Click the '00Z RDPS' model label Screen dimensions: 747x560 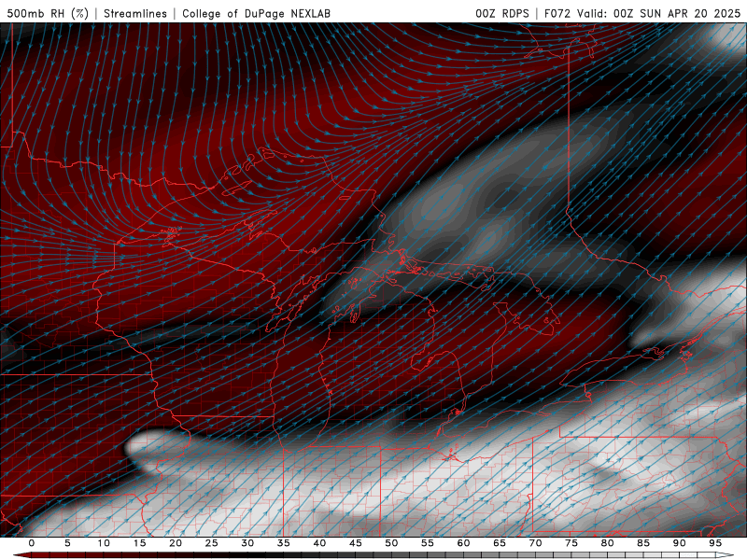click(502, 13)
